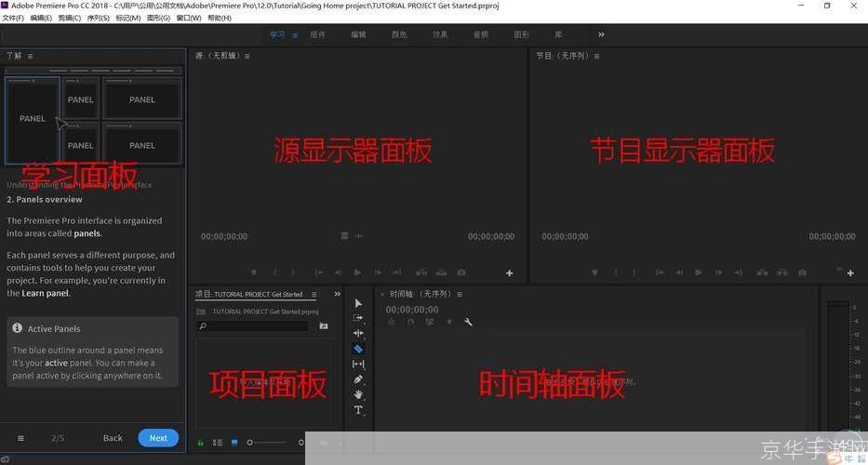Open the 窗口(W) menu

pyautogui.click(x=189, y=18)
